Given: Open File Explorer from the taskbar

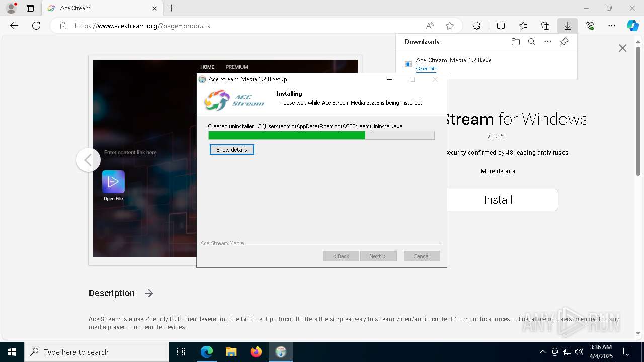Looking at the screenshot, I should point(231,352).
